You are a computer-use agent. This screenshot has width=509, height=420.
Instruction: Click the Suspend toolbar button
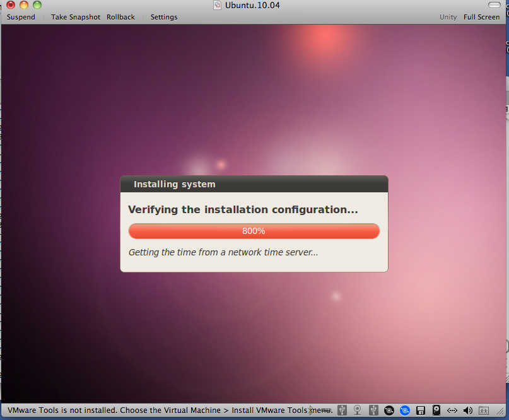(21, 17)
